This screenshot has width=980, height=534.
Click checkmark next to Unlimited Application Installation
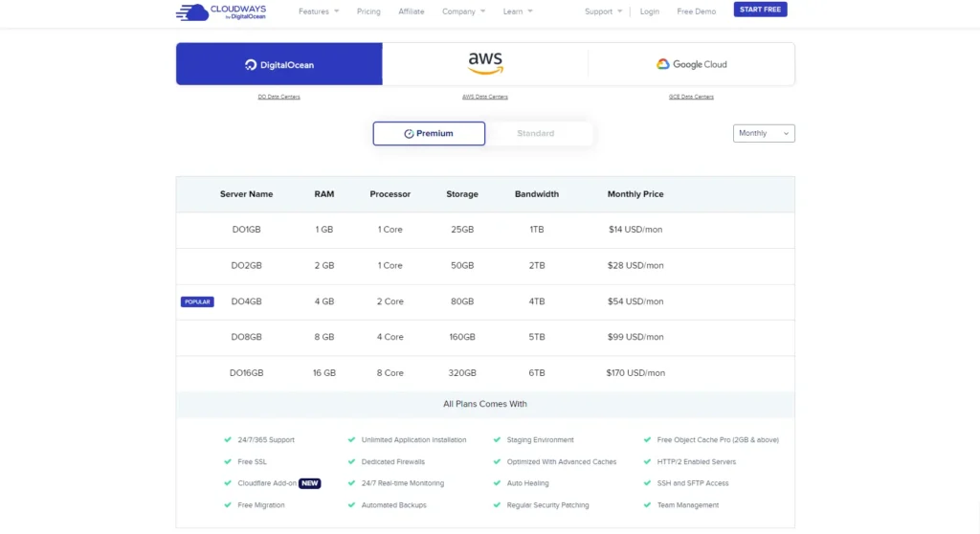point(351,439)
